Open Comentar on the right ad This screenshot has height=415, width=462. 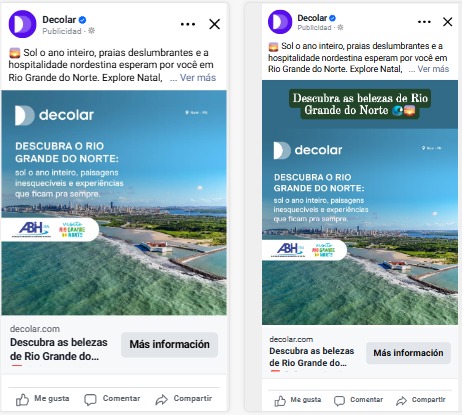(x=358, y=400)
